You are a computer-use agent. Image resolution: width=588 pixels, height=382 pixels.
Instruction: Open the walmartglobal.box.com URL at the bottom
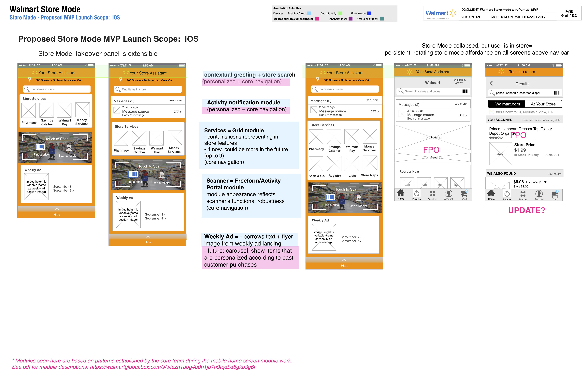(172, 367)
